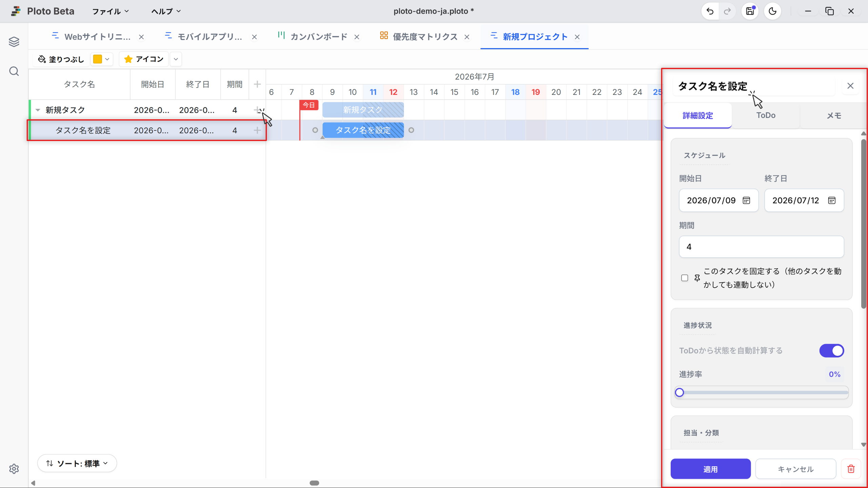The image size is (868, 488).
Task: Save the file with the floppy icon
Action: [x=750, y=11]
